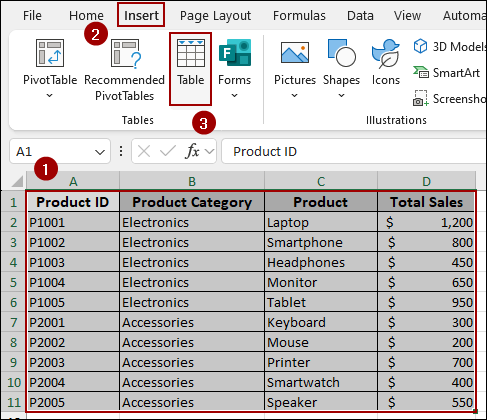Select the Smartwatch cell
This screenshot has height=420, width=487.
(321, 382)
